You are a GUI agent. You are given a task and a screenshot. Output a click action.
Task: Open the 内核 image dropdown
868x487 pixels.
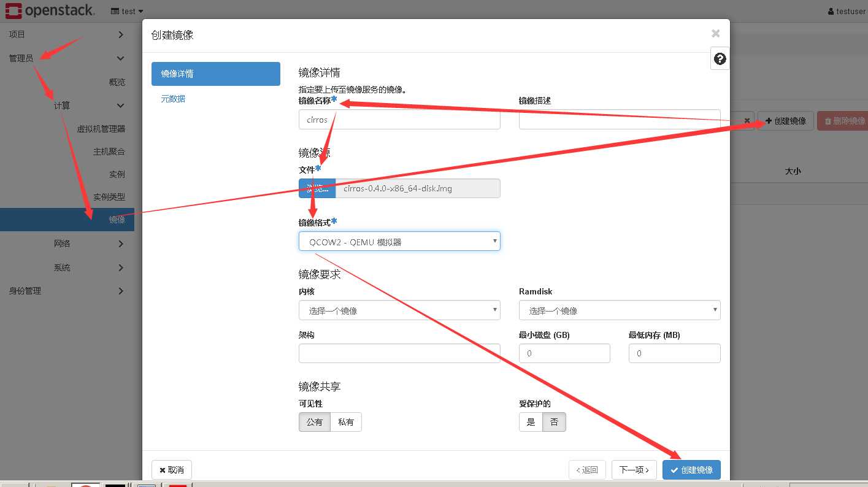[399, 310]
